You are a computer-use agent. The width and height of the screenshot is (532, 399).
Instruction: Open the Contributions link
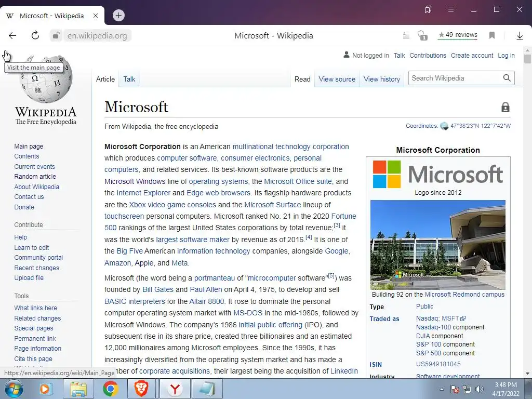coord(428,55)
